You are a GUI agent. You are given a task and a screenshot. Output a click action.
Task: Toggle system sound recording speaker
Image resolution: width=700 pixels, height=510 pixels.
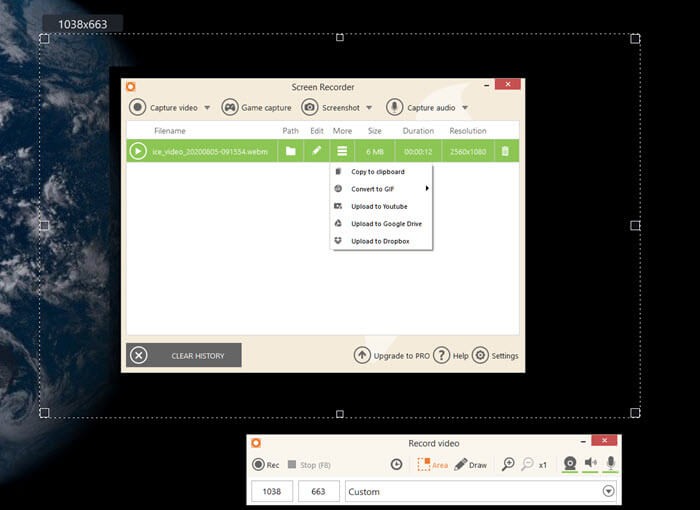coord(591,464)
